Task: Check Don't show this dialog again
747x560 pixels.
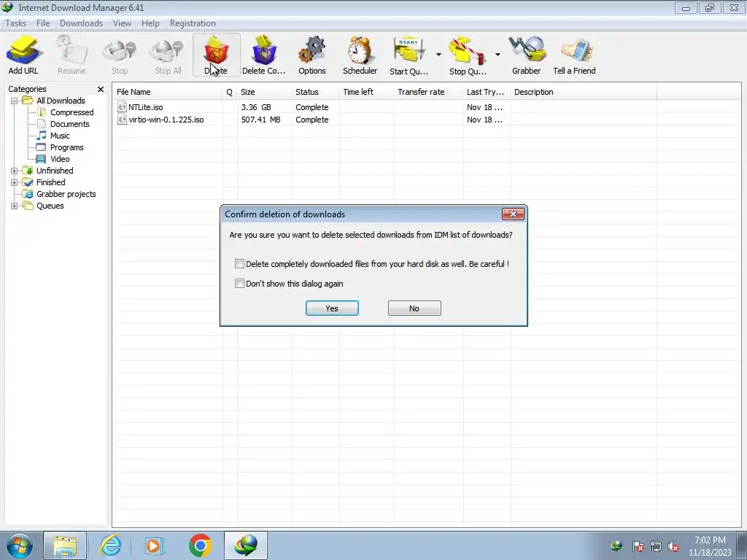Action: click(x=239, y=284)
